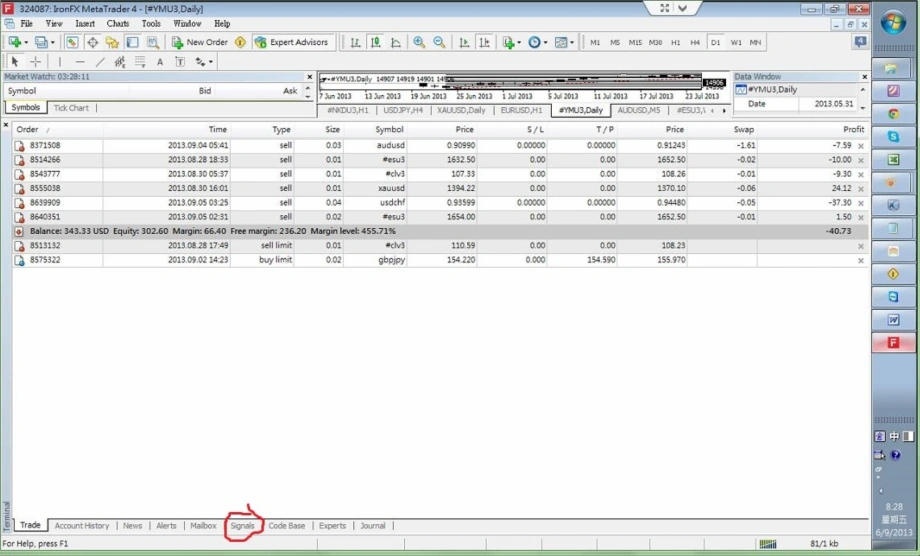Expand the Templates dropdown arrow
This screenshot has height=556, width=920.
pos(572,43)
